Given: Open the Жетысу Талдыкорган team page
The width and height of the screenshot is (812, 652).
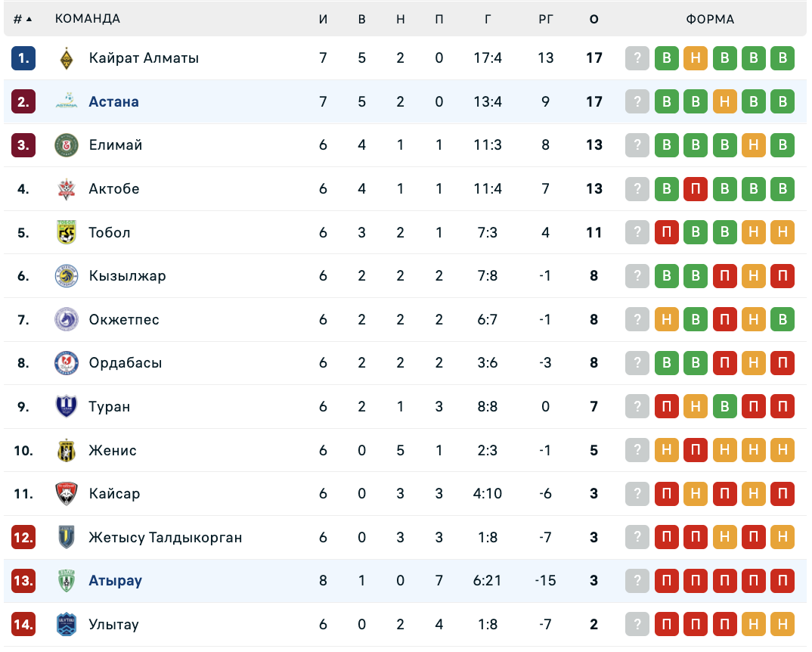Looking at the screenshot, I should tap(165, 537).
